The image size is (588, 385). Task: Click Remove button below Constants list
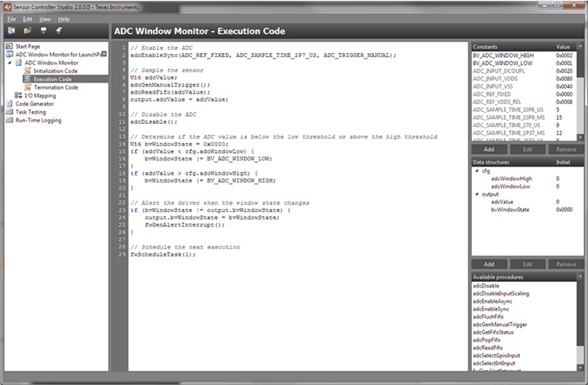click(567, 149)
